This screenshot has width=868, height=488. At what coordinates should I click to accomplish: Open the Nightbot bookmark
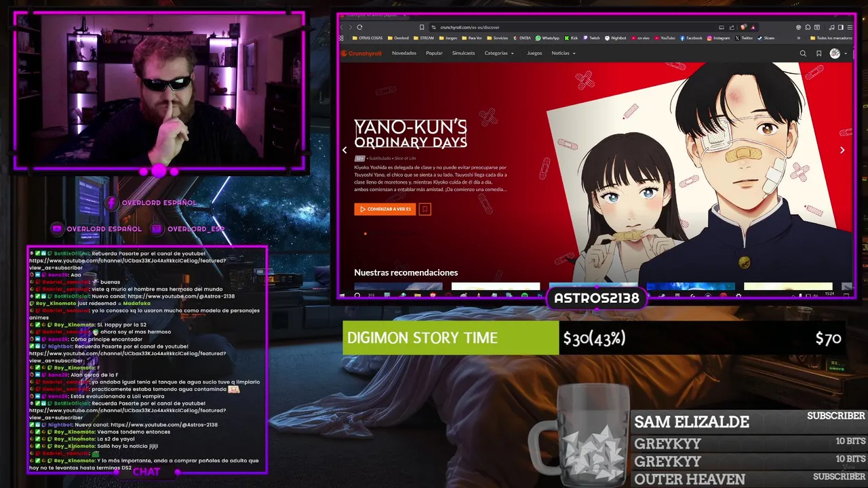point(616,38)
